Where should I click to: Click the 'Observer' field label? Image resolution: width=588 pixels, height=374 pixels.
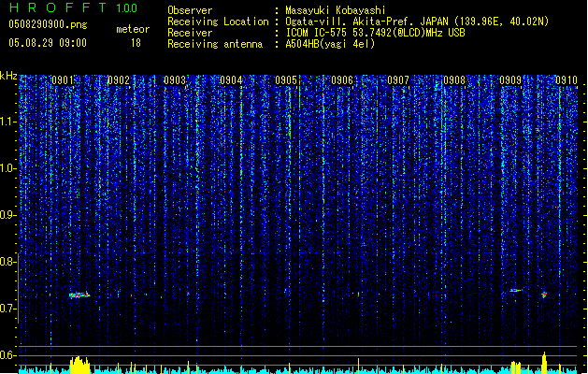[x=190, y=10]
